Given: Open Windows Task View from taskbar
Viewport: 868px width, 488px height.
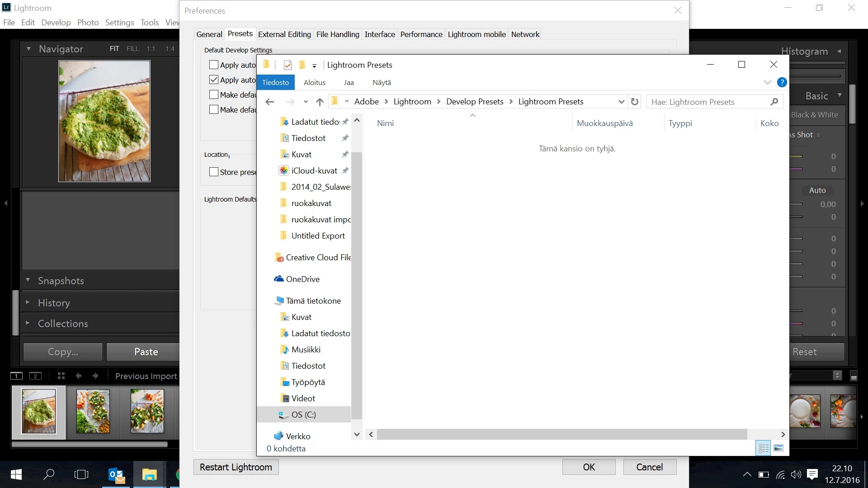Looking at the screenshot, I should click(81, 474).
